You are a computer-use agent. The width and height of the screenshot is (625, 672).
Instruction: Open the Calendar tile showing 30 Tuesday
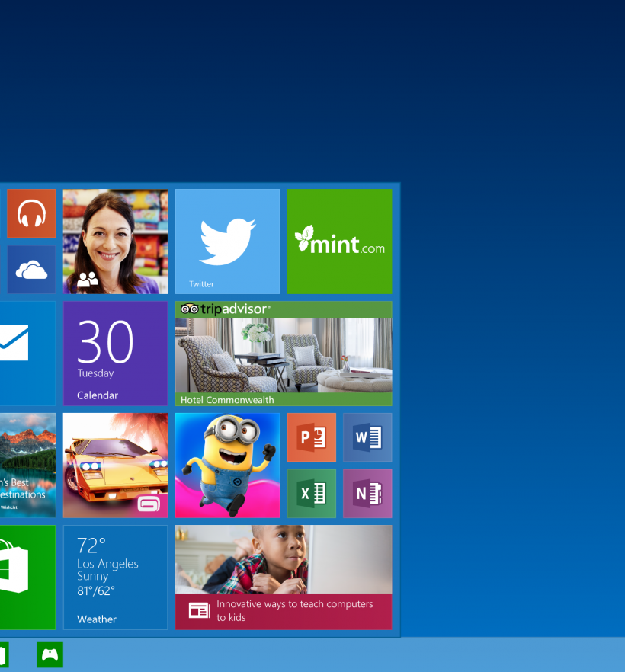[x=115, y=354]
